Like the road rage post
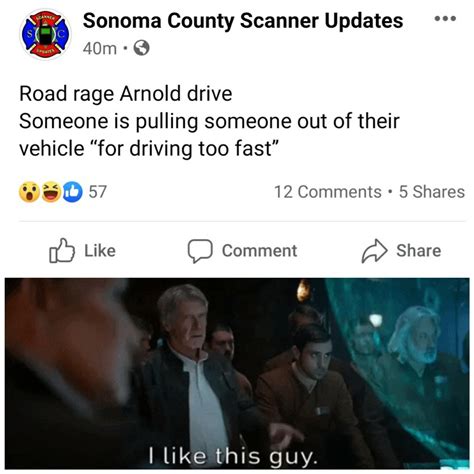Viewport: 474px width, 474px height. pyautogui.click(x=83, y=251)
